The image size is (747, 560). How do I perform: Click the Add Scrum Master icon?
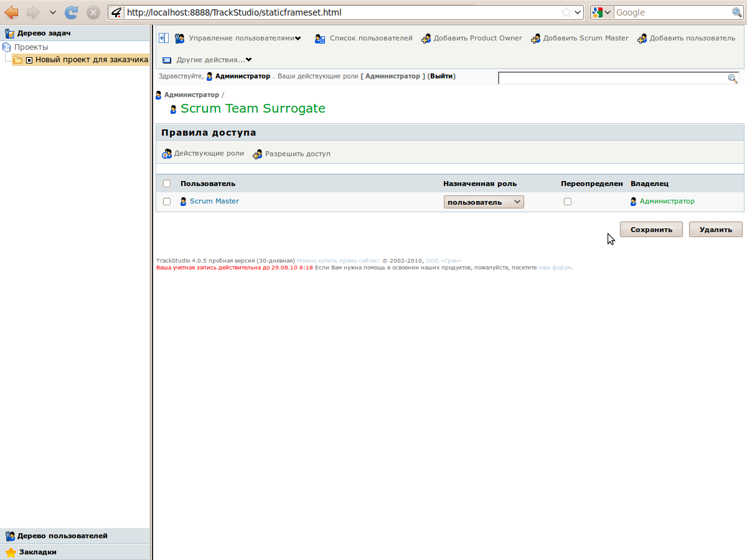click(x=535, y=39)
